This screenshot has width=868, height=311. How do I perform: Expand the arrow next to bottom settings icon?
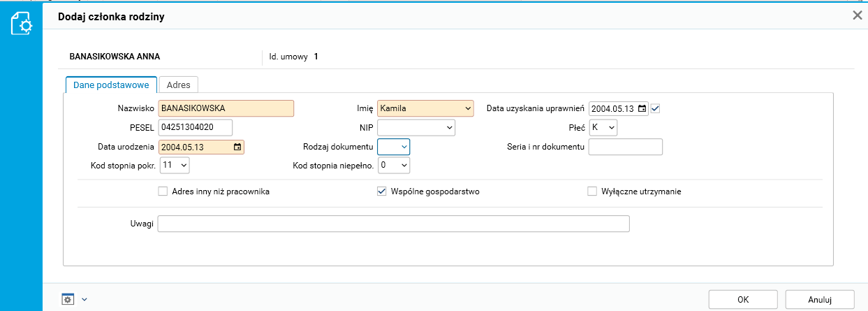point(84,299)
